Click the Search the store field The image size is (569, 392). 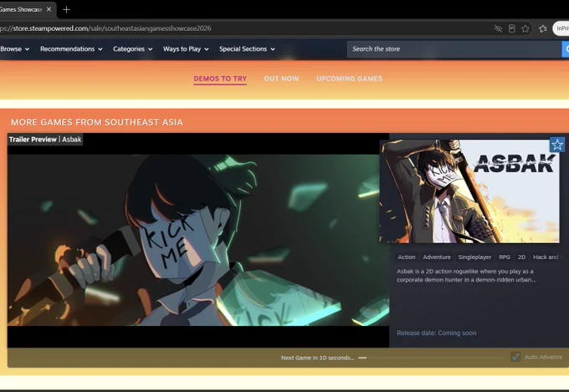(x=454, y=49)
